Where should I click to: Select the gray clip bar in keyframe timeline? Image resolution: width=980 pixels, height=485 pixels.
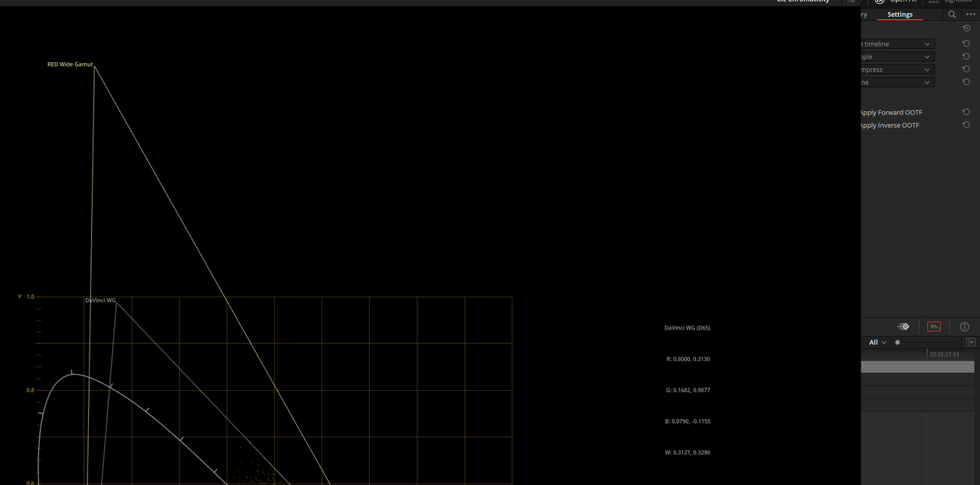pos(917,367)
